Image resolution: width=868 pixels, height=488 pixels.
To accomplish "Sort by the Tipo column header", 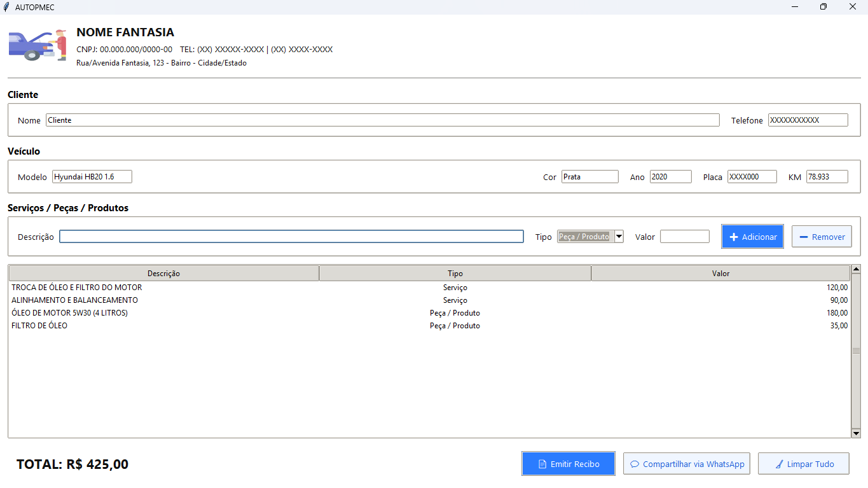I will pos(455,274).
